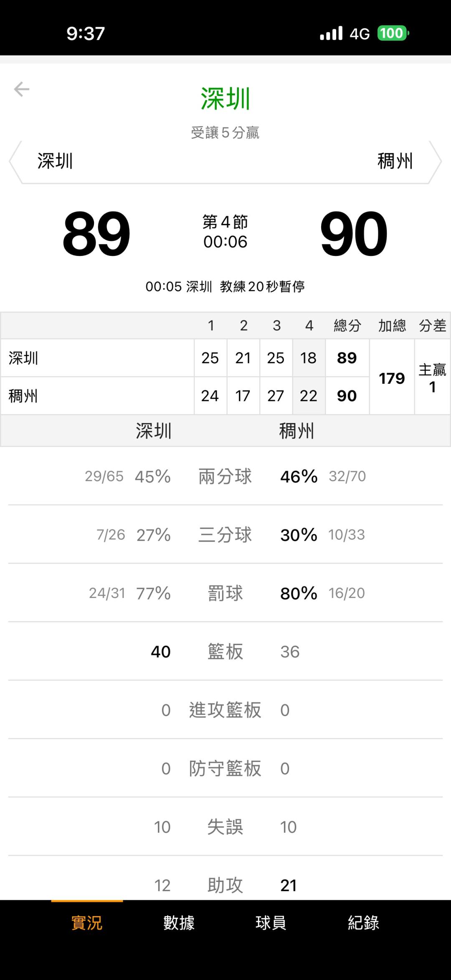This screenshot has height=980, width=451.
Task: Tap the right chevron beside 稠州
Action: tap(435, 162)
